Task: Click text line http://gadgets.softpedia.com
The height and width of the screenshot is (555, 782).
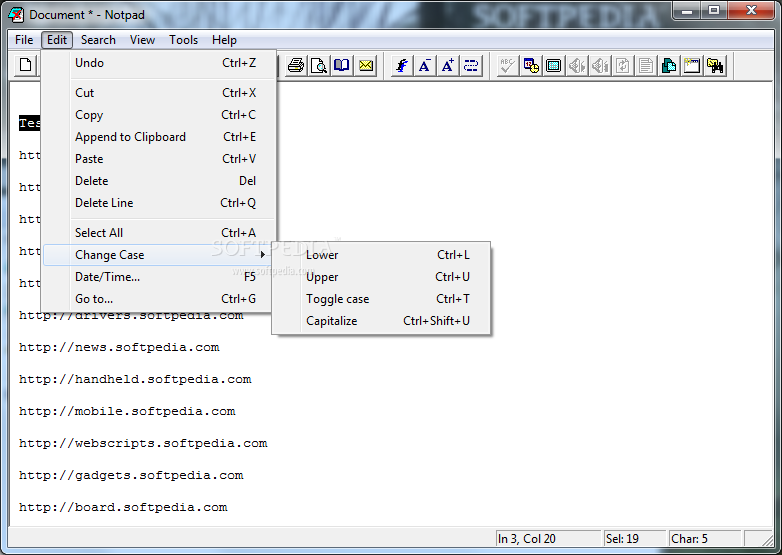Action: (x=131, y=475)
